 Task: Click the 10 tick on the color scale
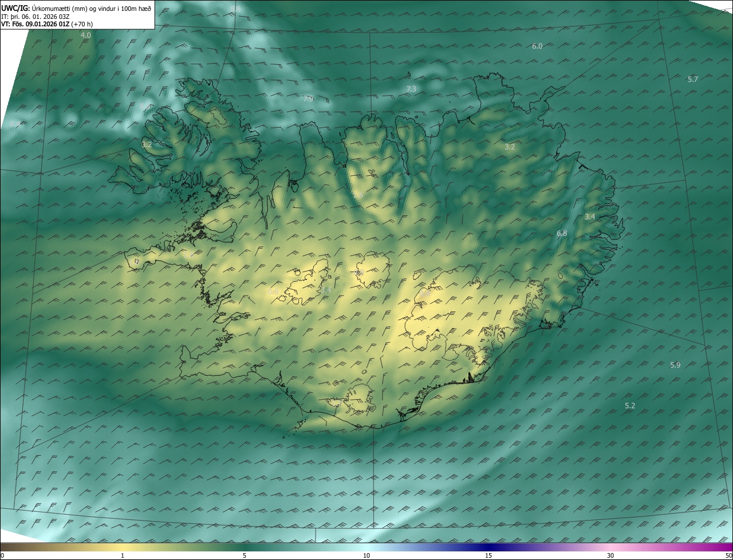tap(366, 555)
